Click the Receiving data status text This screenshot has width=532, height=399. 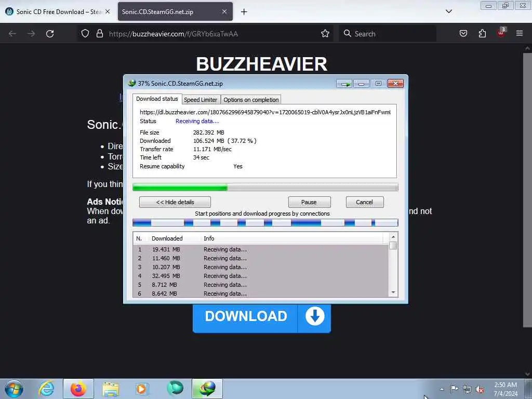pos(197,121)
